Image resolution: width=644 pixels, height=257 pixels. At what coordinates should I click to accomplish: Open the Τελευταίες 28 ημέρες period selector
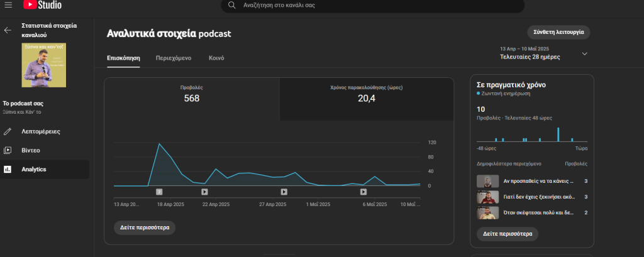[530, 57]
